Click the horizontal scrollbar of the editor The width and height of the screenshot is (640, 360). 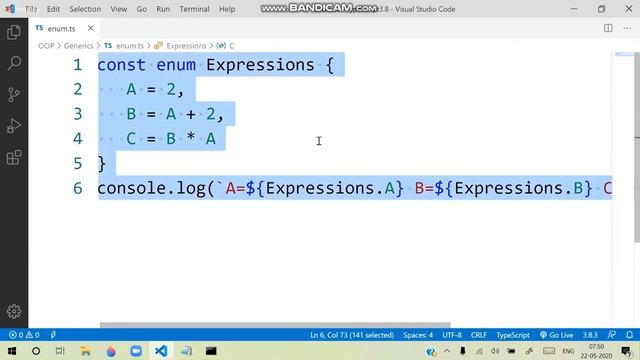pyautogui.click(x=275, y=325)
